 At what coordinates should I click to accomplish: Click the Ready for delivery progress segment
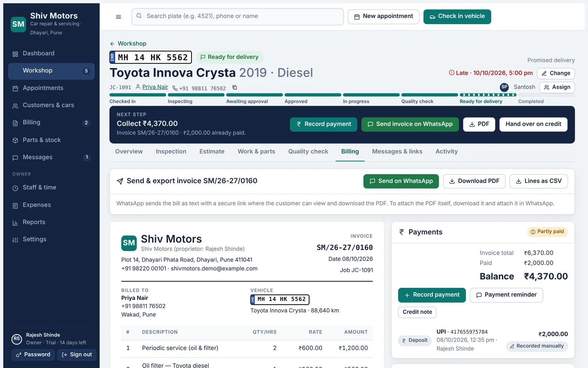point(488,98)
